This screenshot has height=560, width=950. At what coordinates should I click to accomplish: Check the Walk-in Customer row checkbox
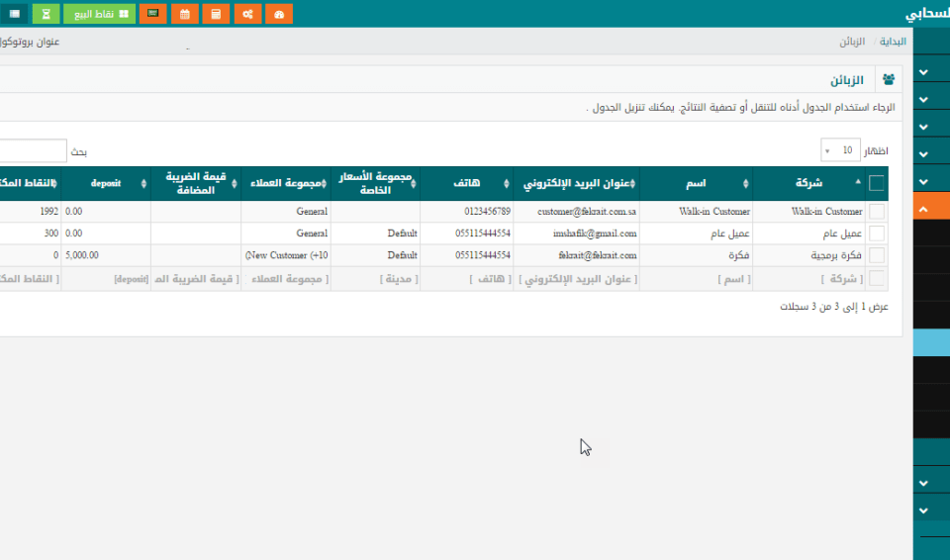coord(877,212)
